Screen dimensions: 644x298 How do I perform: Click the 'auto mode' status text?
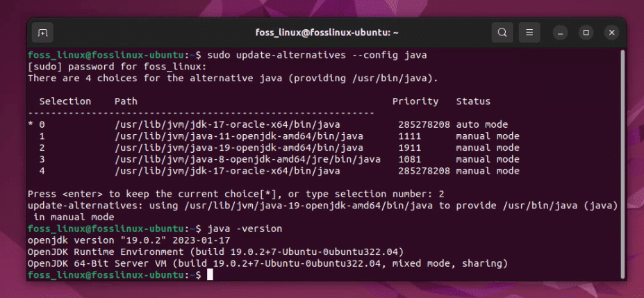(x=481, y=124)
